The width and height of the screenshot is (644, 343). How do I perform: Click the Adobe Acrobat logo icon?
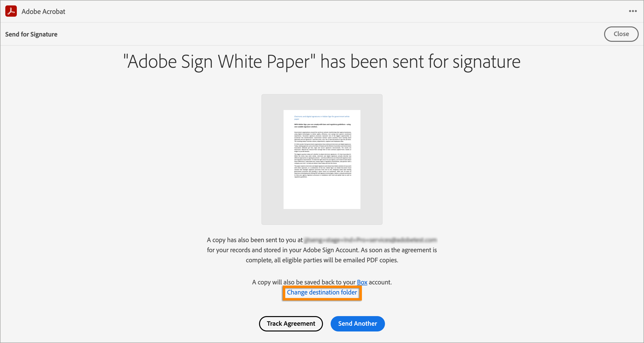11,11
